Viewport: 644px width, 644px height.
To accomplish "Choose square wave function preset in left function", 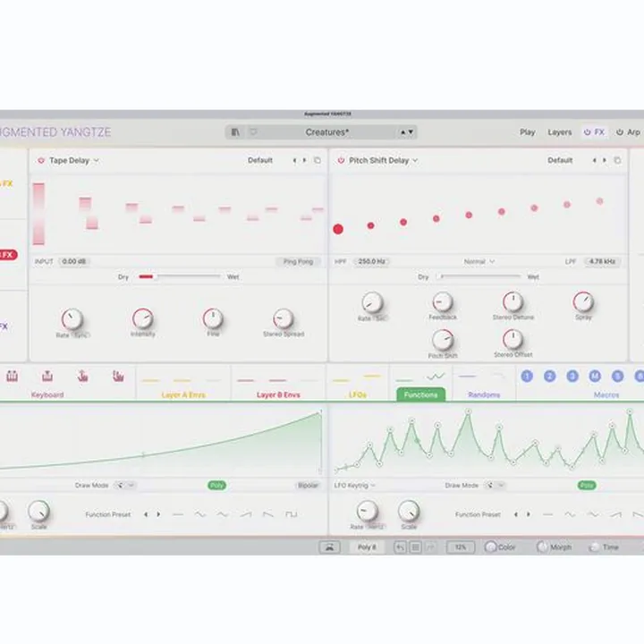I will click(x=292, y=514).
